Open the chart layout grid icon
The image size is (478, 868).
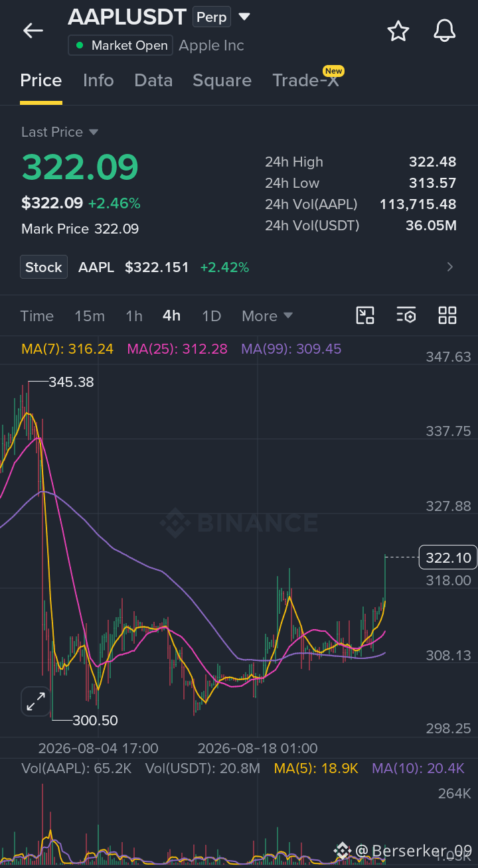tap(447, 315)
